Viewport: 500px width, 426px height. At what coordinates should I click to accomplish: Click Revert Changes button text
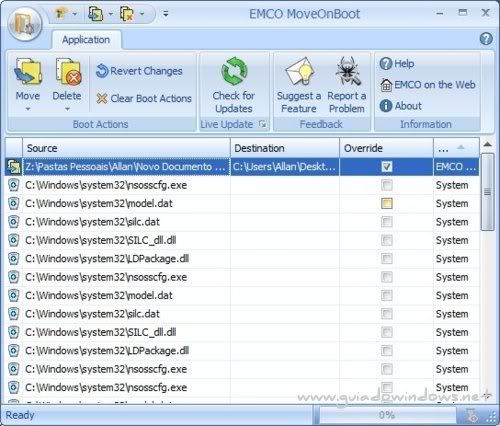[146, 71]
